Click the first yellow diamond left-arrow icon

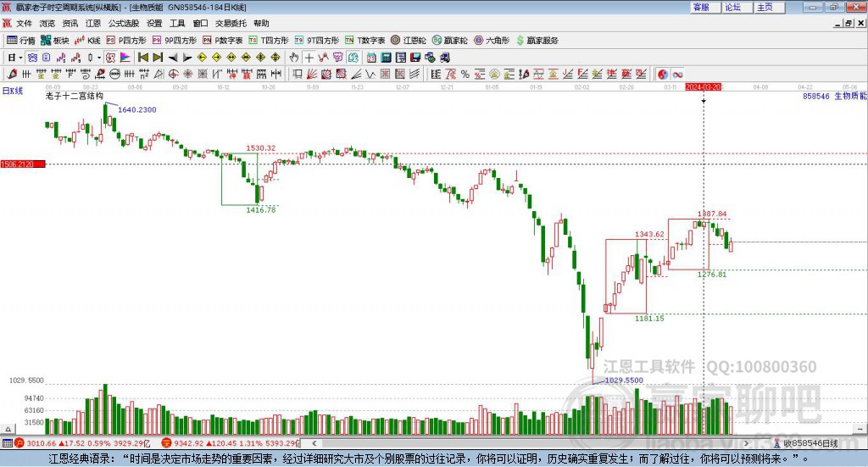pos(202,58)
